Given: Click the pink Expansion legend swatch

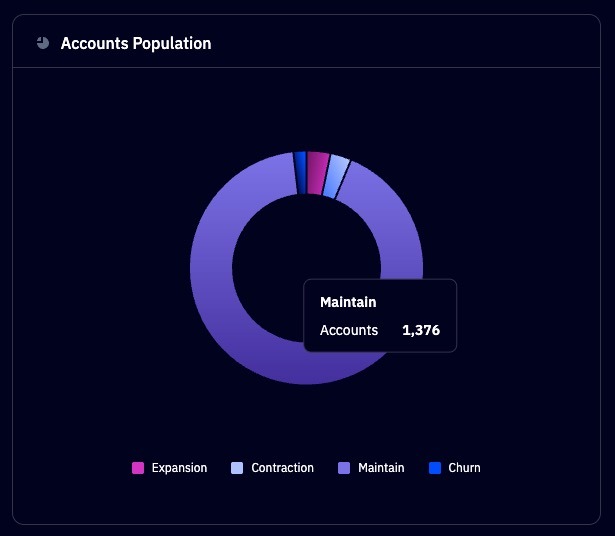Looking at the screenshot, I should 138,468.
